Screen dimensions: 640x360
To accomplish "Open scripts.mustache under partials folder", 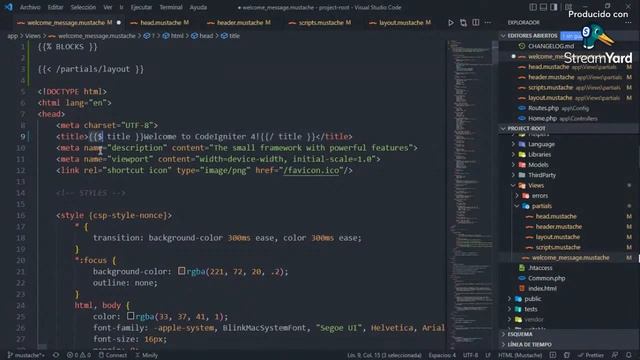I will pos(558,247).
